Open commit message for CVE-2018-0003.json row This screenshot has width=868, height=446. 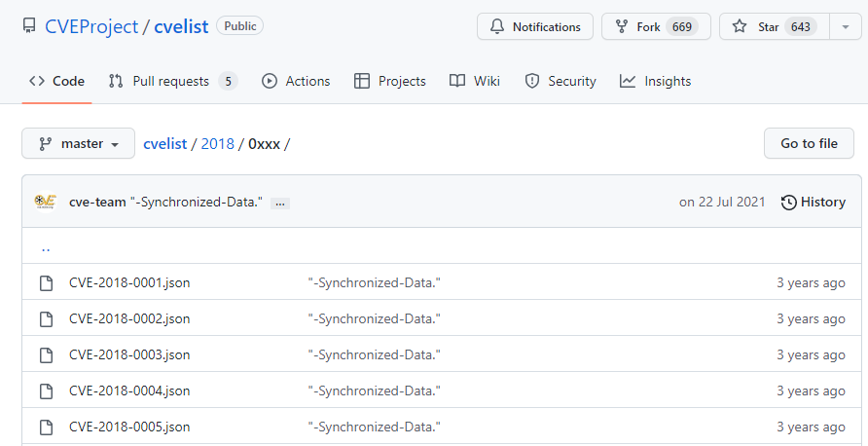point(375,355)
